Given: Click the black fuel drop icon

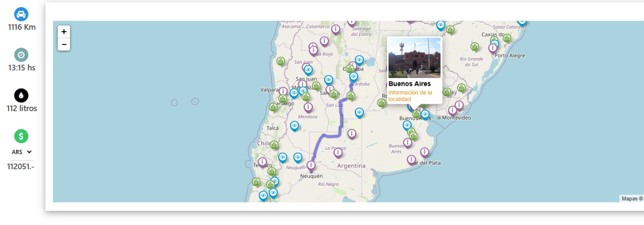Looking at the screenshot, I should (21, 96).
